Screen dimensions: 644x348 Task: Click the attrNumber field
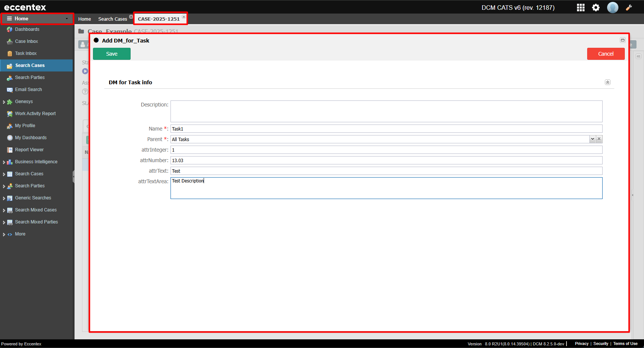click(x=386, y=160)
